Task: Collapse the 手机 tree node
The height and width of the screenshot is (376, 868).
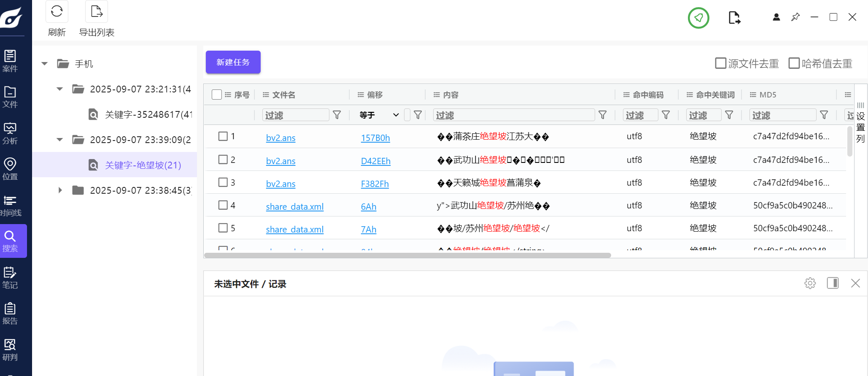Action: [45, 64]
